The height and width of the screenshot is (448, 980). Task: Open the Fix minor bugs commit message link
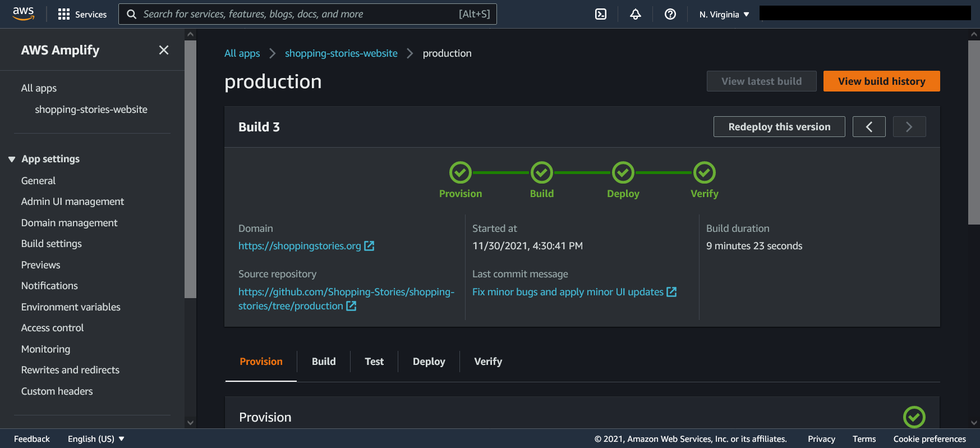[568, 292]
